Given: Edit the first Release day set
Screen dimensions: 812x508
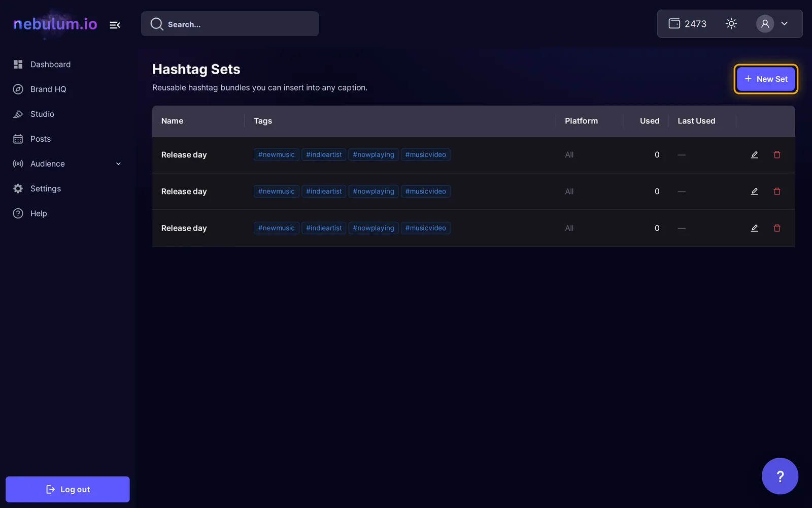Looking at the screenshot, I should tap(755, 155).
